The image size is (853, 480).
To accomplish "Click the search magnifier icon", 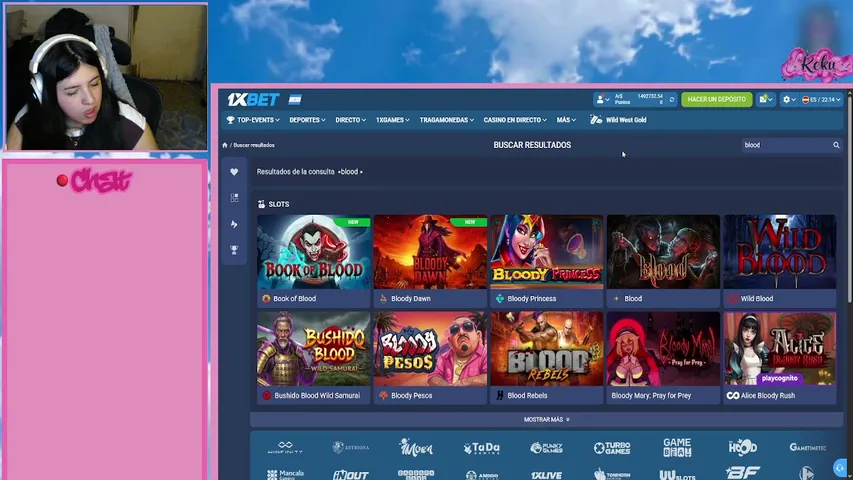I will (836, 145).
